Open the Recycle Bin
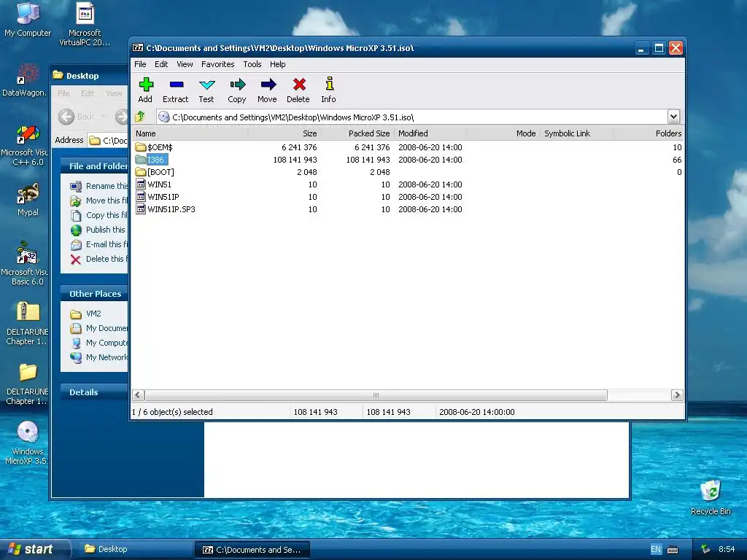The height and width of the screenshot is (560, 747). [x=711, y=497]
